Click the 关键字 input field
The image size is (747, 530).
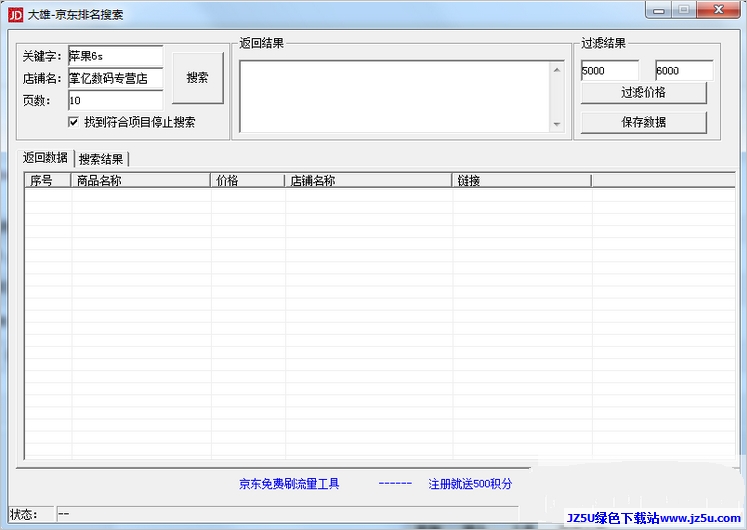tap(115, 56)
